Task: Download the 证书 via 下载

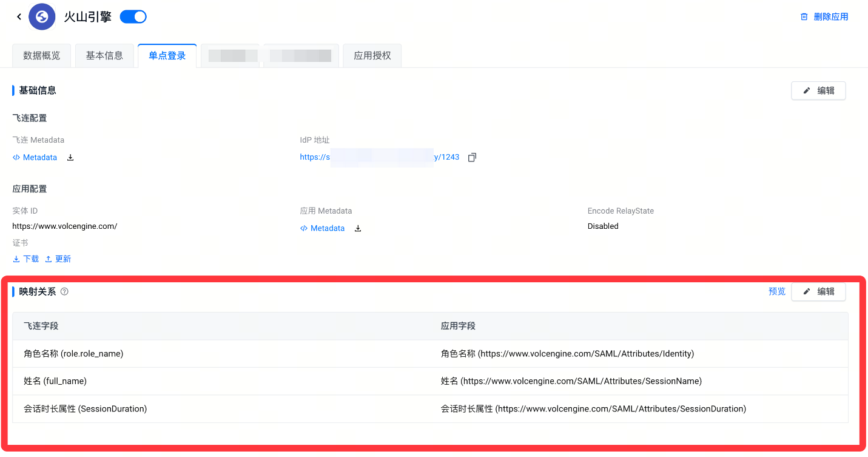Action: (x=25, y=259)
